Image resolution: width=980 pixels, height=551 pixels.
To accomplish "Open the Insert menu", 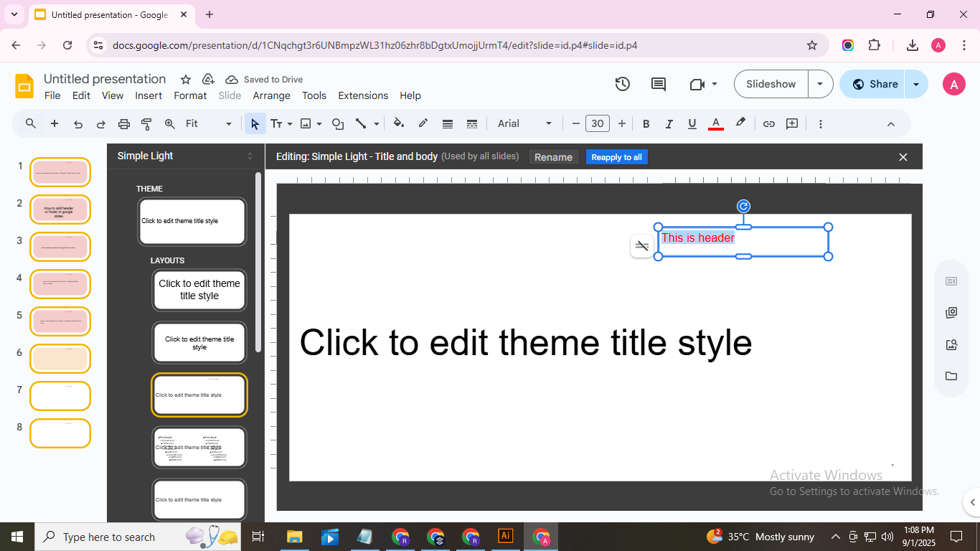I will 149,95.
